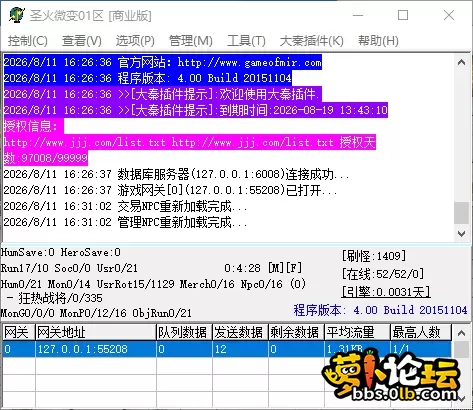The height and width of the screenshot is (410, 473).
Task: Click the [引擎:0.0031天] underlined label
Action: [386, 292]
